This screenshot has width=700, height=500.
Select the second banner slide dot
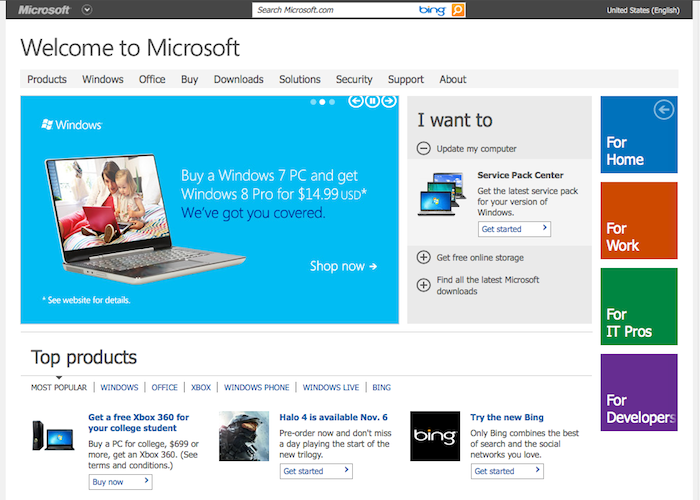pos(322,102)
